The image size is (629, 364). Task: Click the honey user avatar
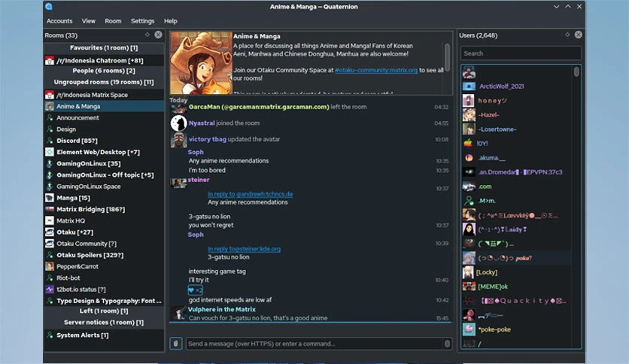point(469,101)
